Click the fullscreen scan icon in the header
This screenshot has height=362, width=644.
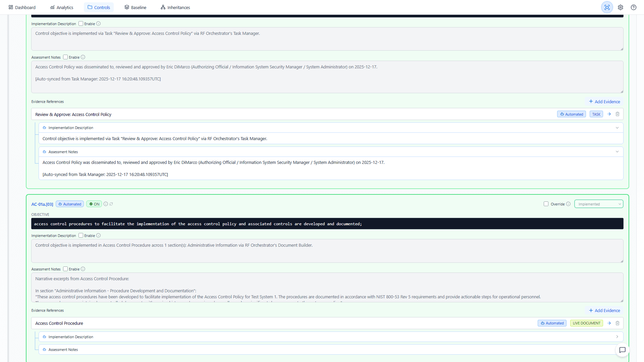(607, 7)
